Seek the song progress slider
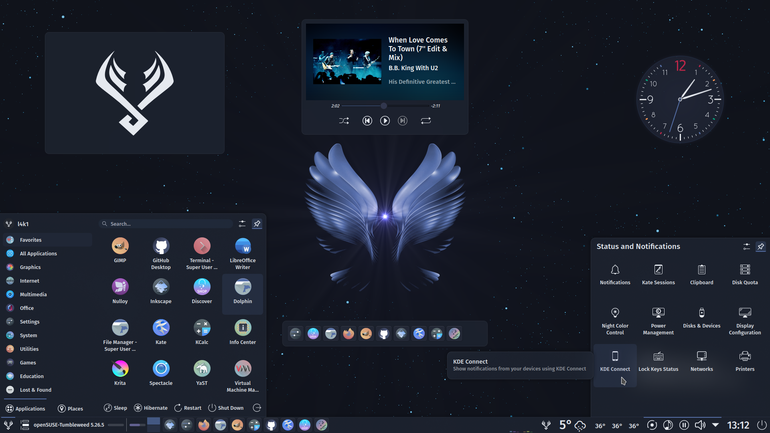 click(385, 106)
